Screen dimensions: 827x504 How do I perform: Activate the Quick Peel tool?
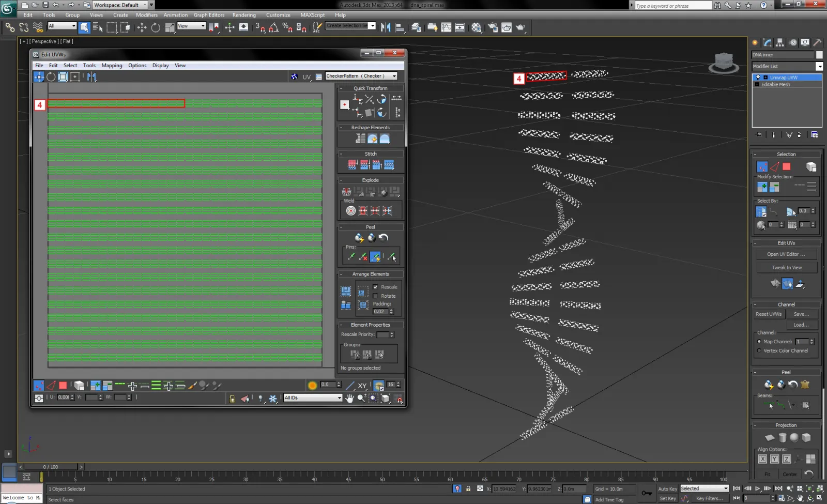coord(359,238)
